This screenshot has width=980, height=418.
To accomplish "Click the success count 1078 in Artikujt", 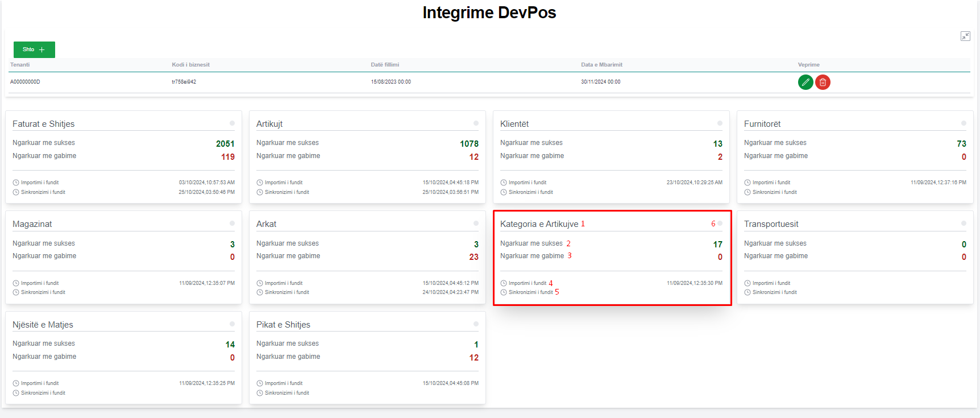I will (469, 144).
